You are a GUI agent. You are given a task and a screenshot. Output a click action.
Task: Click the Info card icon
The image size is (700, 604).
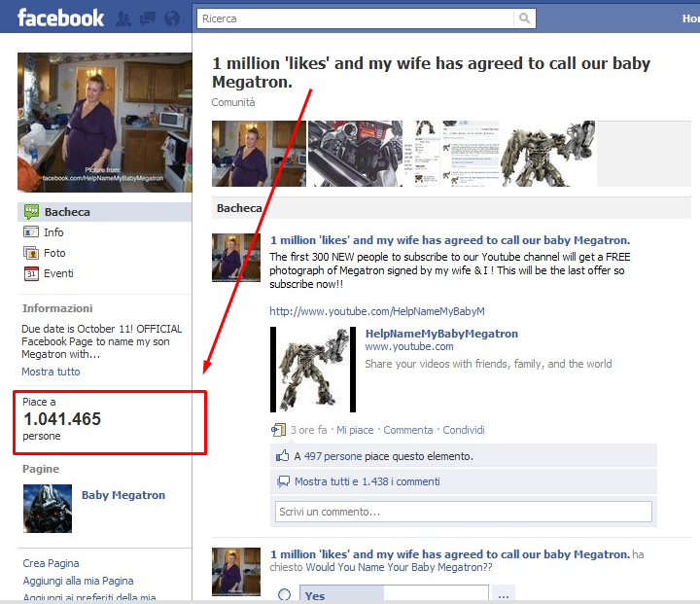point(31,231)
